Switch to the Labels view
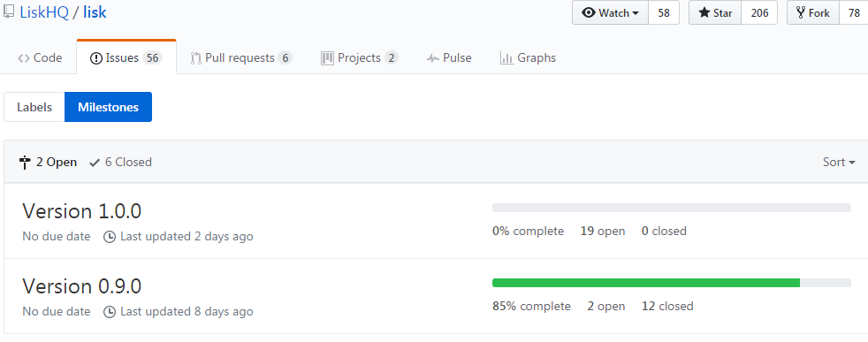868x342 pixels. 34,107
